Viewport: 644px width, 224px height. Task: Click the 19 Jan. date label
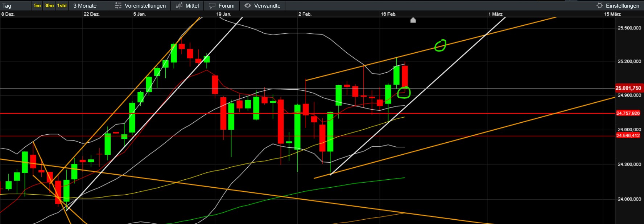tap(224, 14)
